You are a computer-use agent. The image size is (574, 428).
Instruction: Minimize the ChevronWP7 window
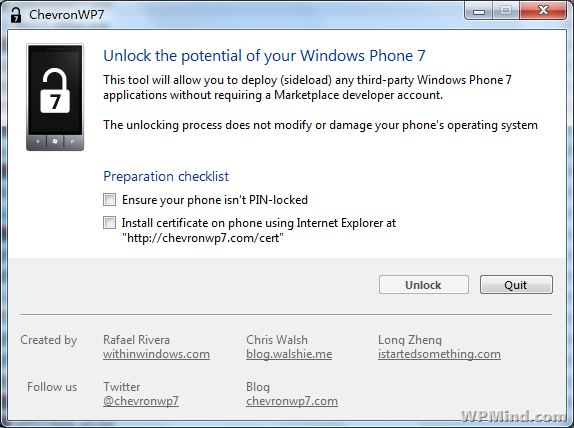point(478,11)
